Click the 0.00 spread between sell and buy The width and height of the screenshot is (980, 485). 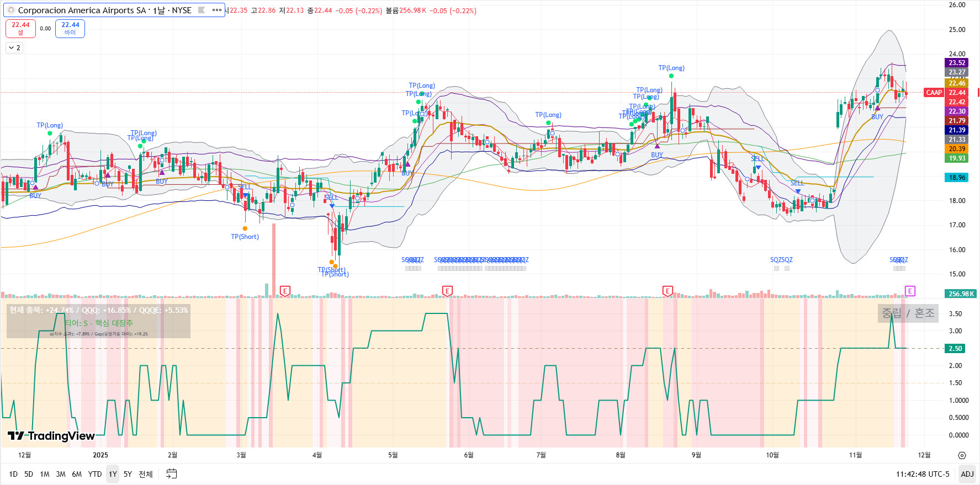(x=45, y=29)
